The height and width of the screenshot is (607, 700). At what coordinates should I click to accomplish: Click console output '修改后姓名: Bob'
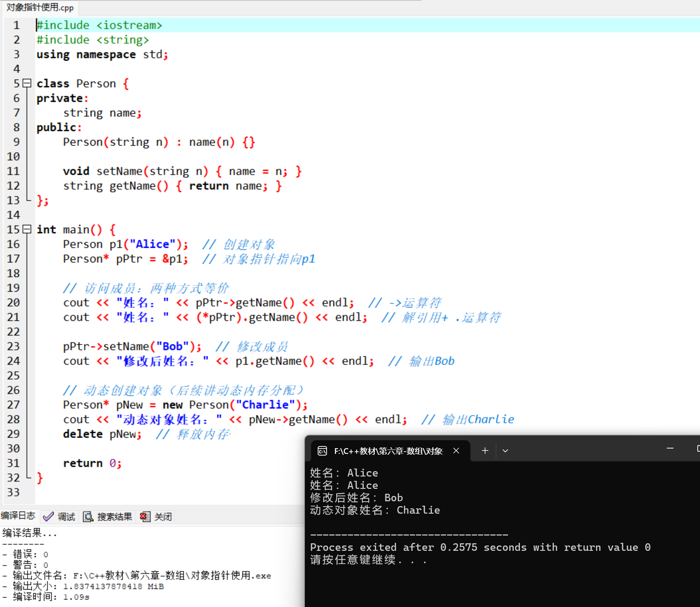tap(357, 498)
